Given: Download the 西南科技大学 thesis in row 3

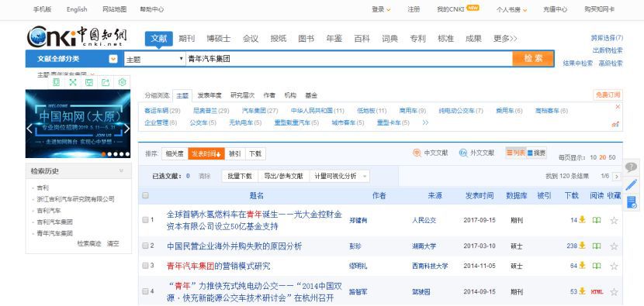Looking at the screenshot, I should pyautogui.click(x=582, y=266).
